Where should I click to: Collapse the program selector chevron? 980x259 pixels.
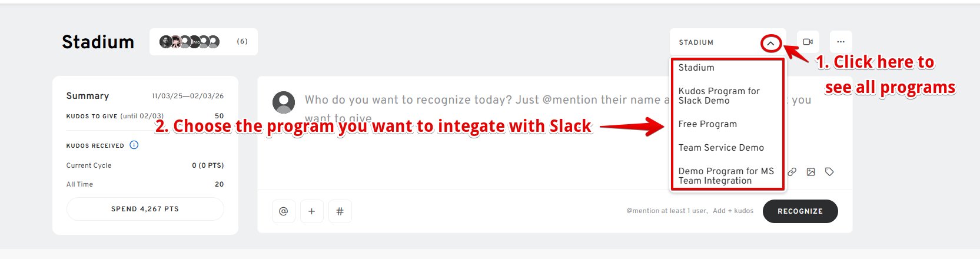770,43
